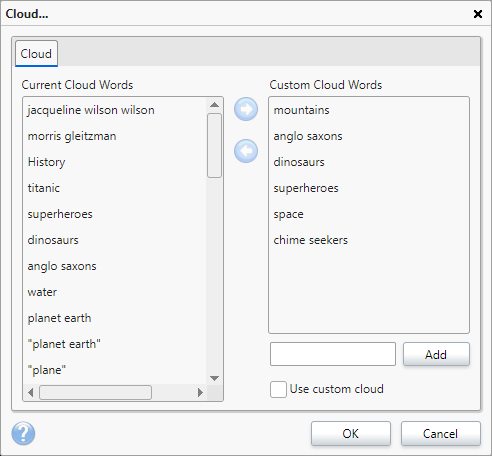Click the horizontal scroll left arrow

point(31,393)
